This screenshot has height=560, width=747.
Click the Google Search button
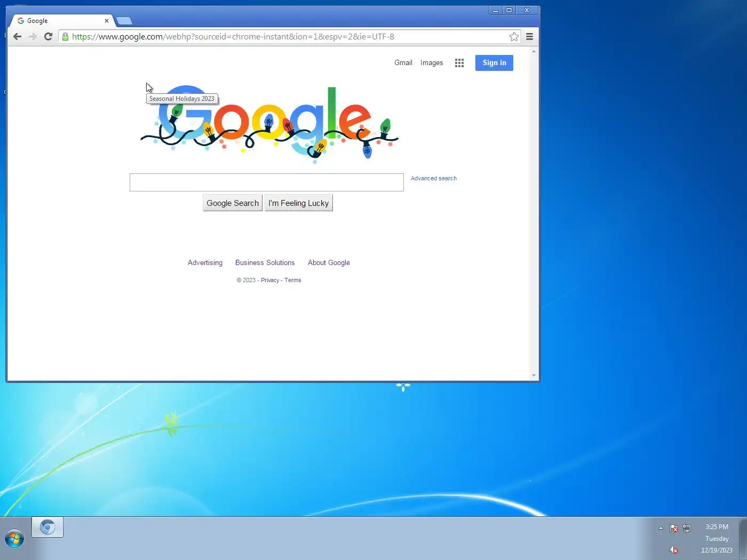(233, 203)
